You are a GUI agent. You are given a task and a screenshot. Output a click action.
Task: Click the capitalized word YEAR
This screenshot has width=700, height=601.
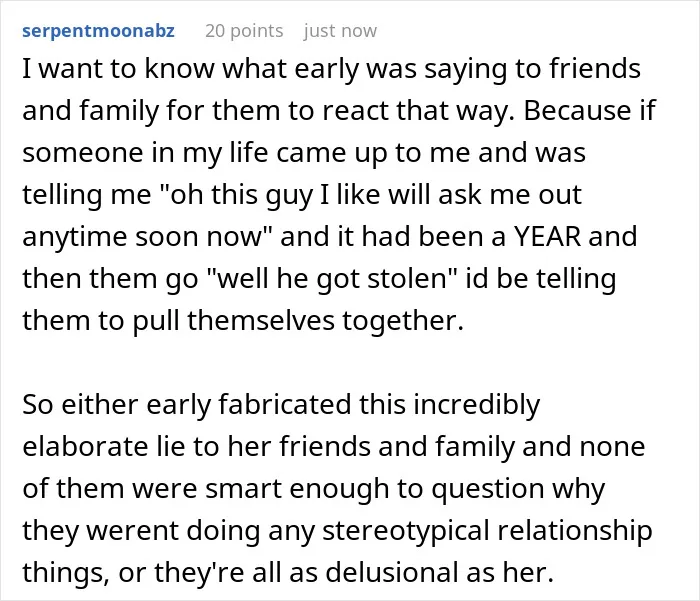point(547,236)
